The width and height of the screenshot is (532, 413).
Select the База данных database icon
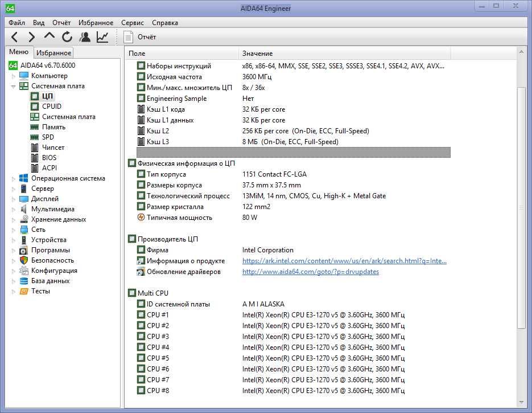click(24, 281)
